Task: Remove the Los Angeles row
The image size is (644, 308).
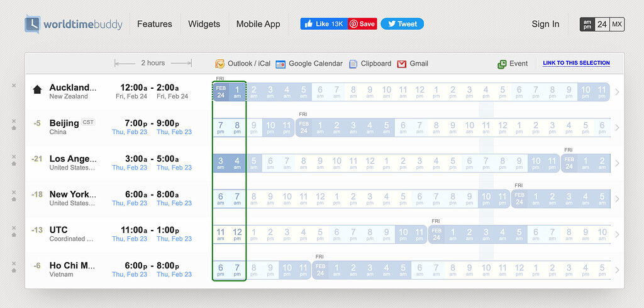Action: [x=14, y=157]
